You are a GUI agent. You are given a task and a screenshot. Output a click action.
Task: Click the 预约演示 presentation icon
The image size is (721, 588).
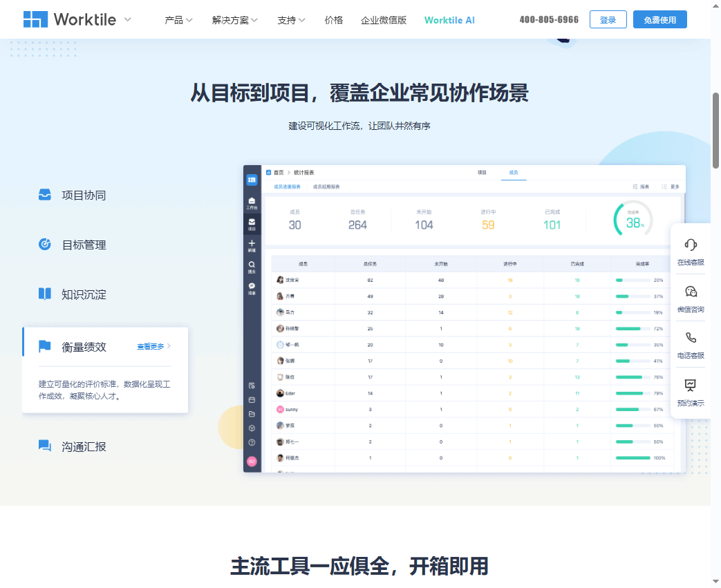[x=691, y=386]
